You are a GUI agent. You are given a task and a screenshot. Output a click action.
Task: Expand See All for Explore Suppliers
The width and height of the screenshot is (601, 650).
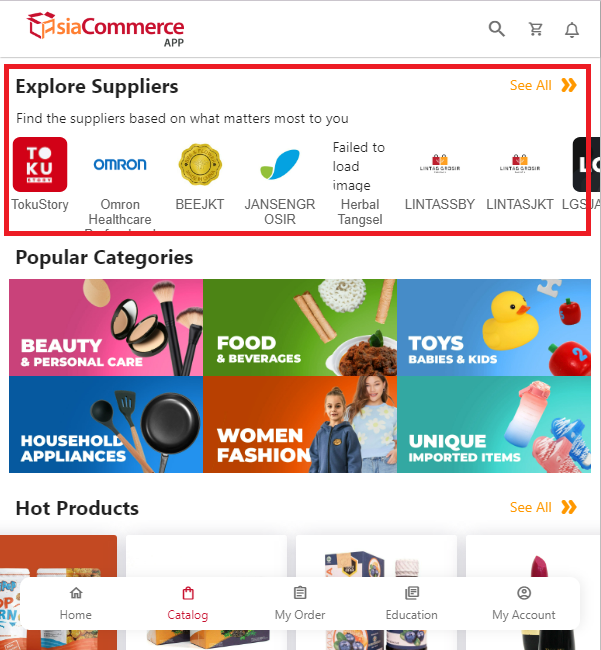543,85
